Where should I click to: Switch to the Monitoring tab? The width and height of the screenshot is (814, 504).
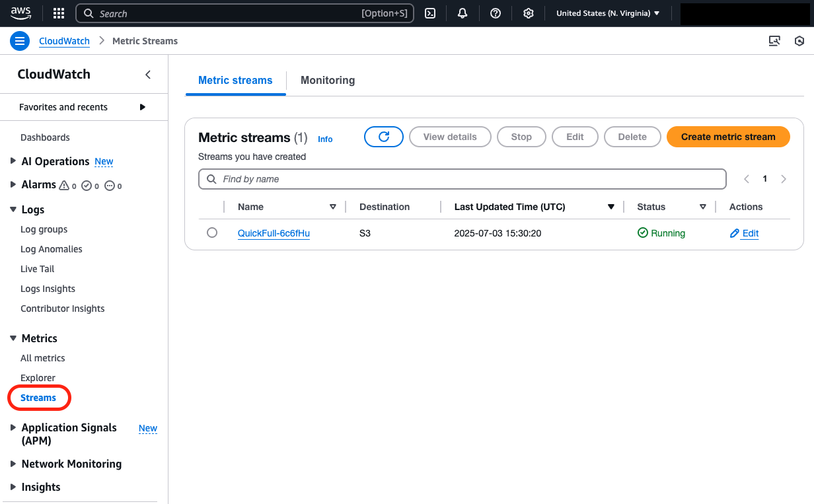tap(328, 80)
